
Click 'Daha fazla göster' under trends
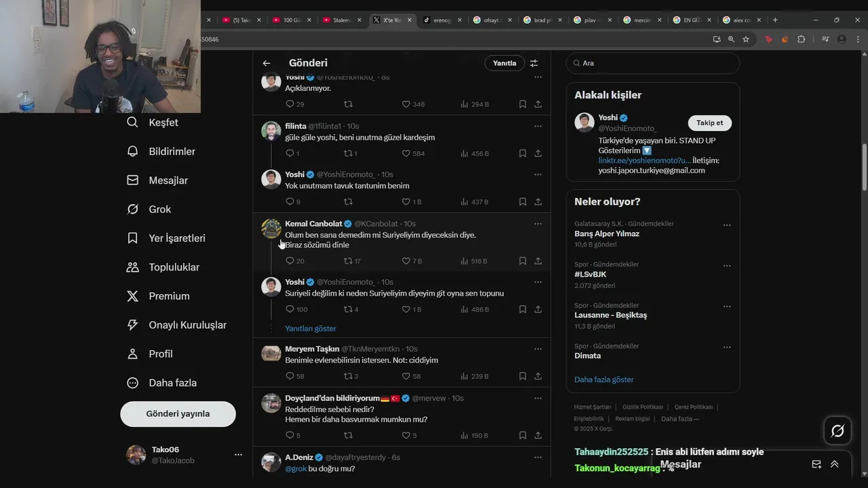click(604, 380)
